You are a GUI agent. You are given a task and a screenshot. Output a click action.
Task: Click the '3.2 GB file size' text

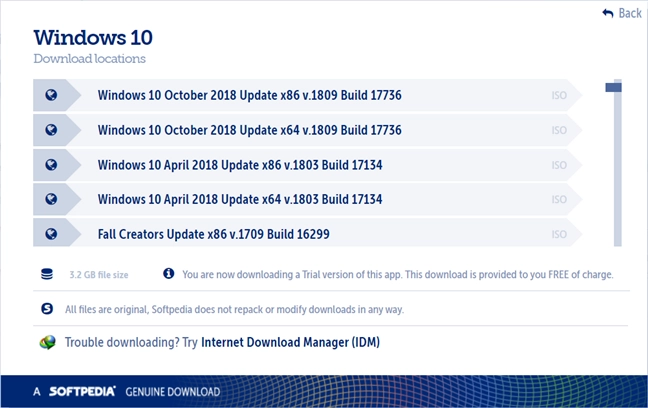[99, 275]
